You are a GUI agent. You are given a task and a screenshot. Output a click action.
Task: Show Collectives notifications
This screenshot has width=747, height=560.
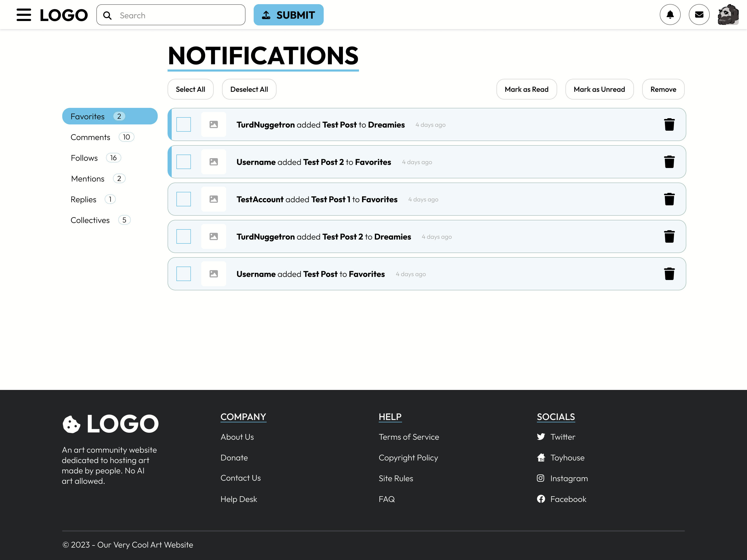point(90,220)
